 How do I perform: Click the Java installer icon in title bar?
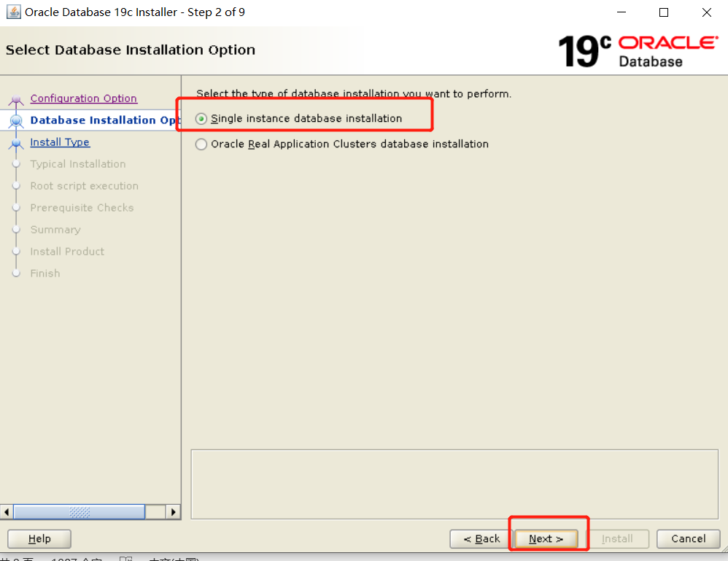13,12
